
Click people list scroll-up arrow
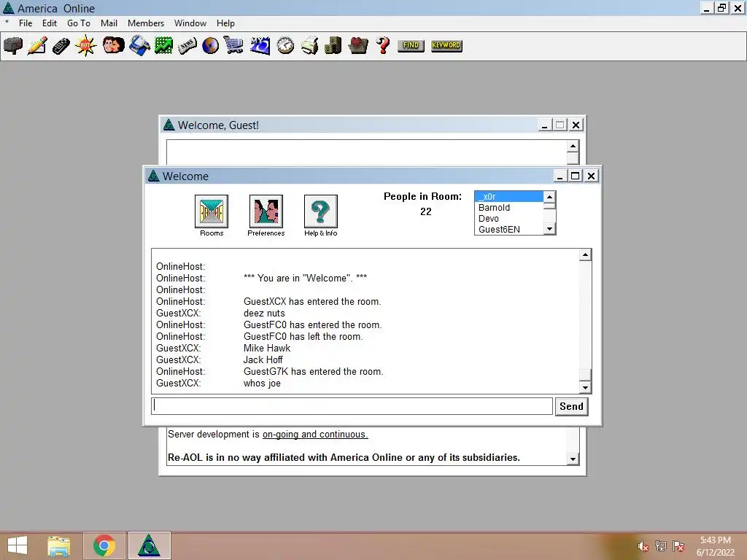click(x=549, y=197)
